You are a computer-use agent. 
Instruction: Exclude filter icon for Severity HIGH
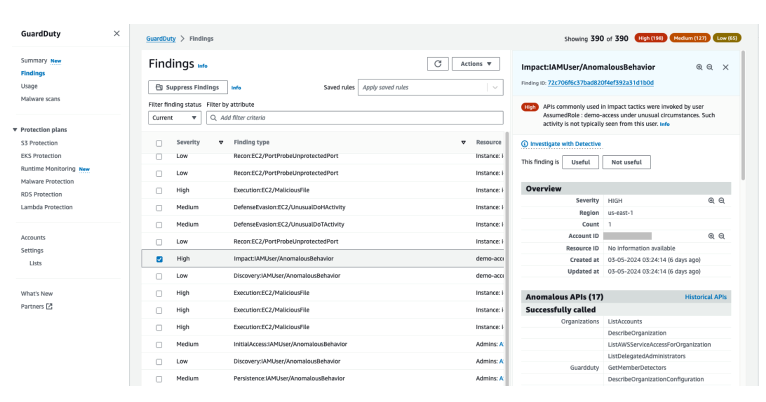coord(722,201)
